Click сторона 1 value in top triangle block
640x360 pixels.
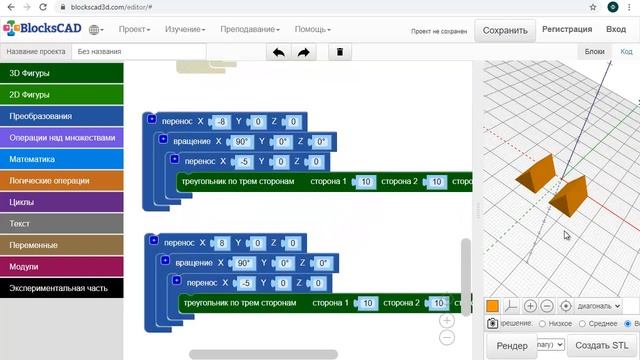click(x=366, y=182)
